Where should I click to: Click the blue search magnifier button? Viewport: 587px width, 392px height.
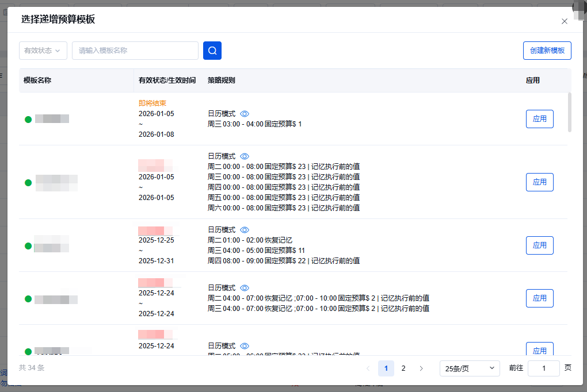pyautogui.click(x=212, y=51)
